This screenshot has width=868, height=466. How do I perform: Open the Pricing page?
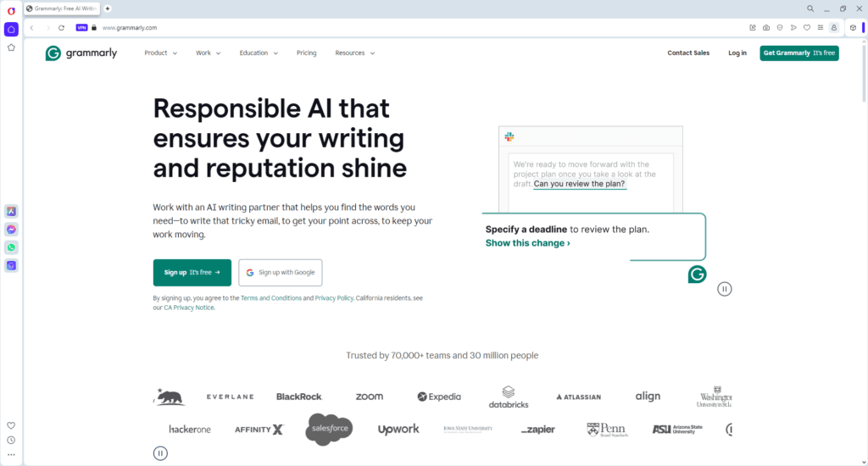306,53
